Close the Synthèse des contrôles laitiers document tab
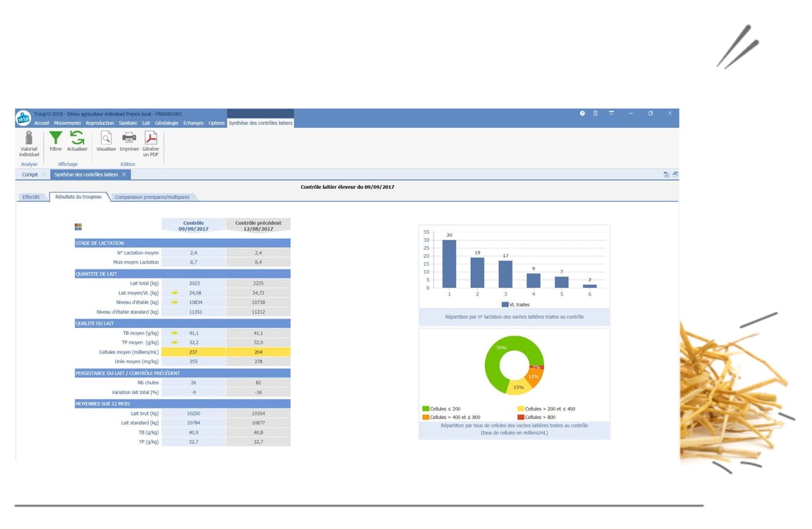 coord(124,174)
